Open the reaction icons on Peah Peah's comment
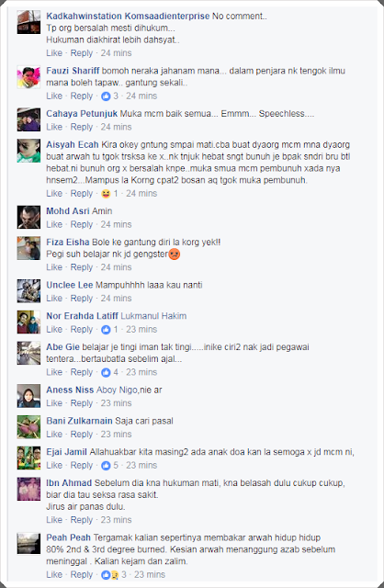Viewport: 384px width, 588px height. point(110,575)
